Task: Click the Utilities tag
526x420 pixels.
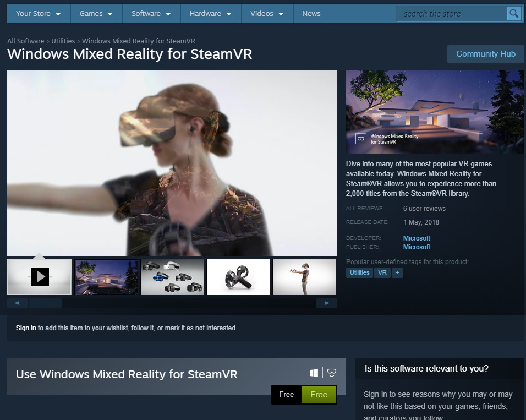Action: [359, 272]
